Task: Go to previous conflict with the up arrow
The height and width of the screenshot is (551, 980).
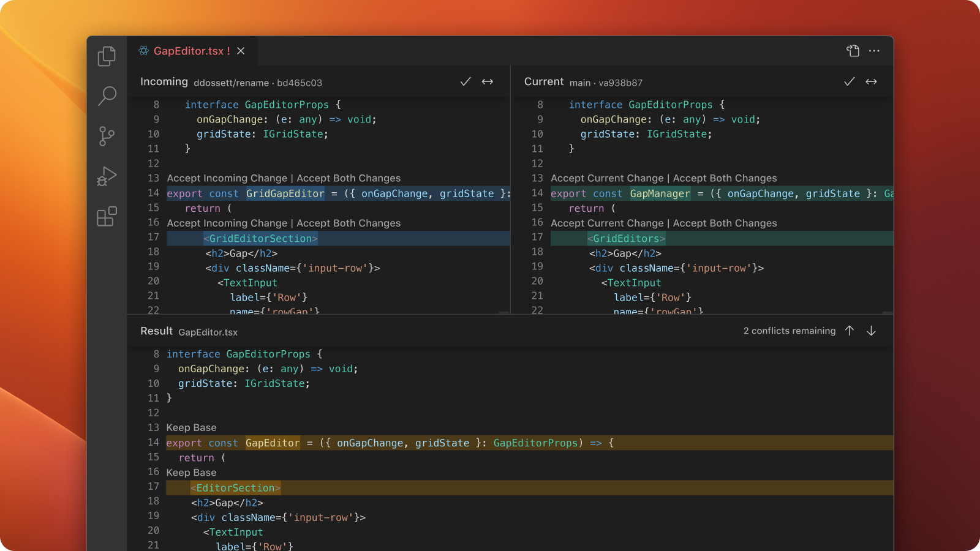Action: [850, 331]
